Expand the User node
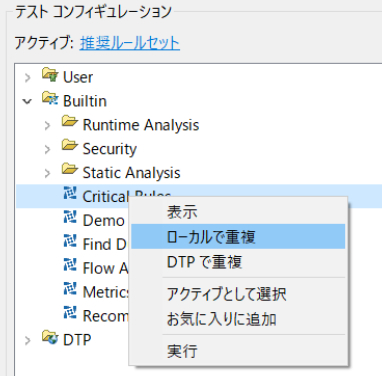The width and height of the screenshot is (382, 376). pyautogui.click(x=28, y=78)
